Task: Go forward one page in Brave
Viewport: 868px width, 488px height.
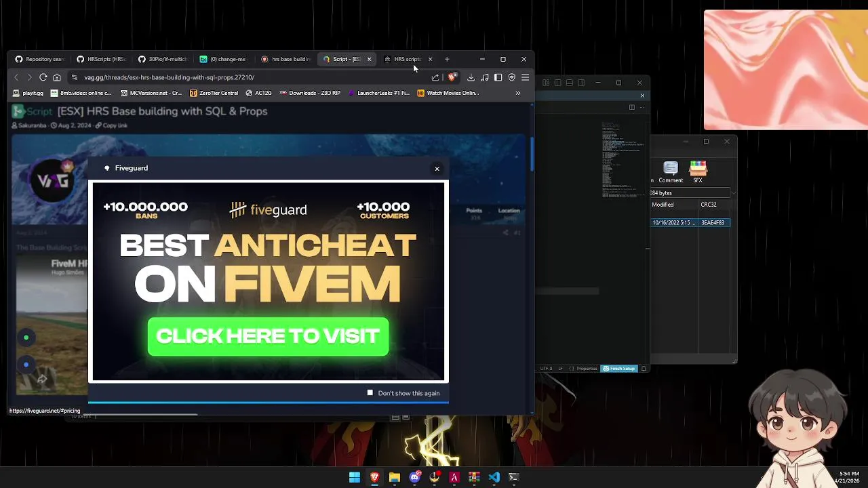Action: (29, 77)
